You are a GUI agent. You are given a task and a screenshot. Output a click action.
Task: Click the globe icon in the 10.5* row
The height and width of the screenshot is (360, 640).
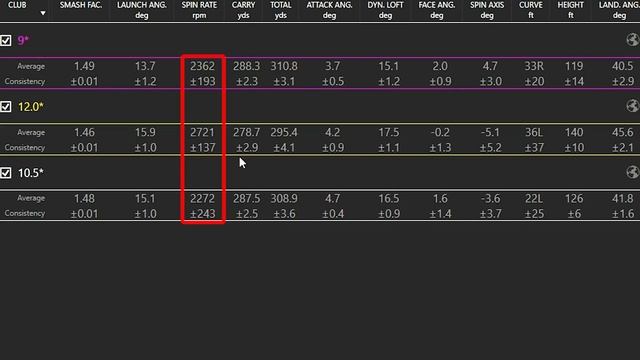tap(633, 172)
